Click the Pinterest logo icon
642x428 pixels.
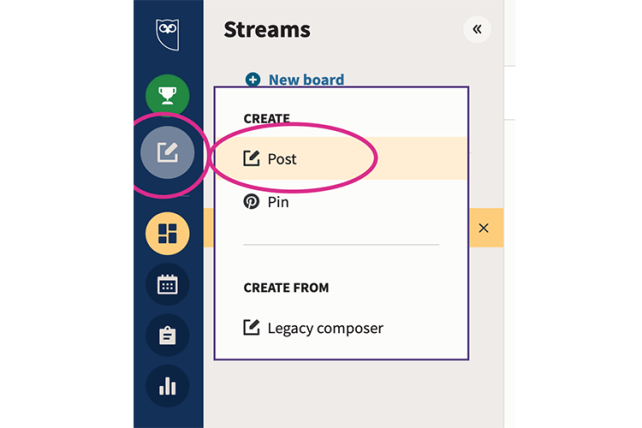252,202
